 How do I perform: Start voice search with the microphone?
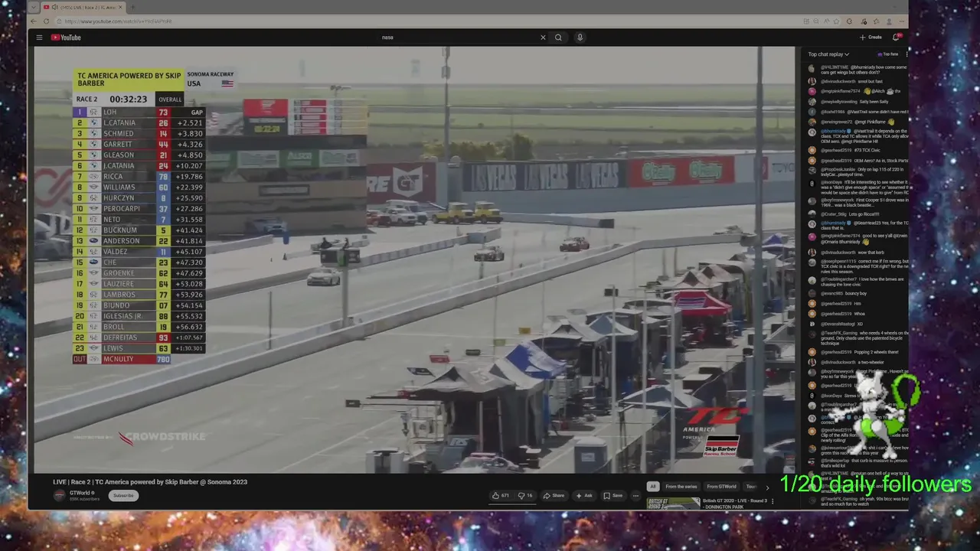click(x=580, y=37)
